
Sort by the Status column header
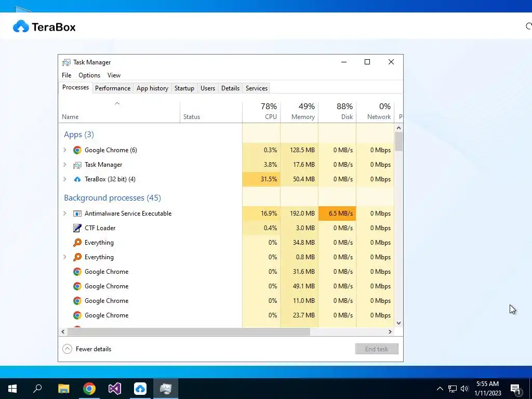[x=211, y=112]
